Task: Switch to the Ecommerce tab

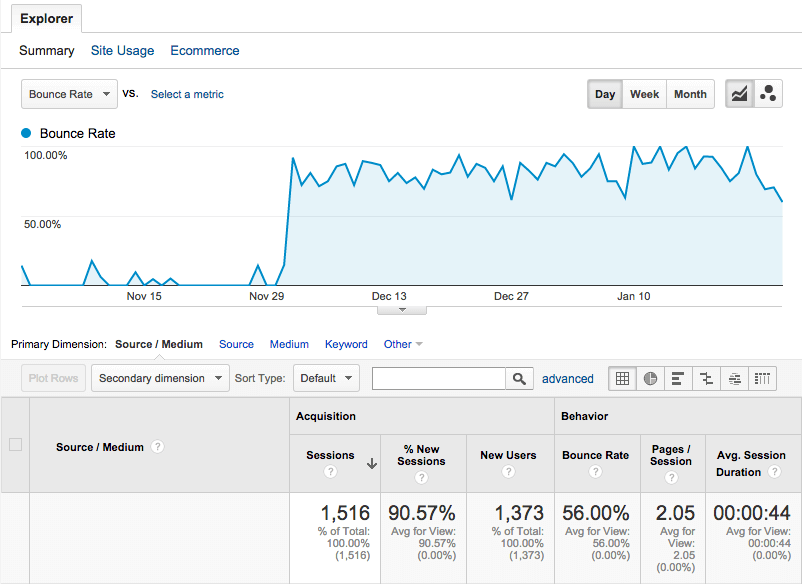Action: [x=205, y=51]
